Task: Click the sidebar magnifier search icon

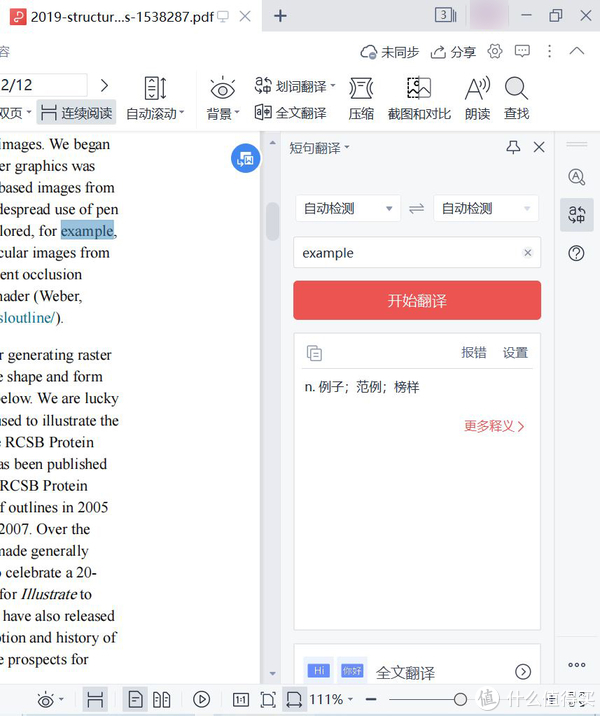Action: (x=576, y=177)
